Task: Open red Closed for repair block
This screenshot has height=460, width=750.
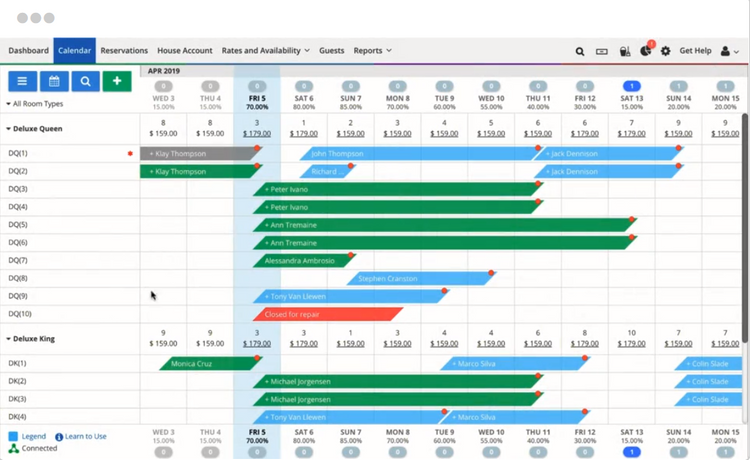Action: point(328,314)
